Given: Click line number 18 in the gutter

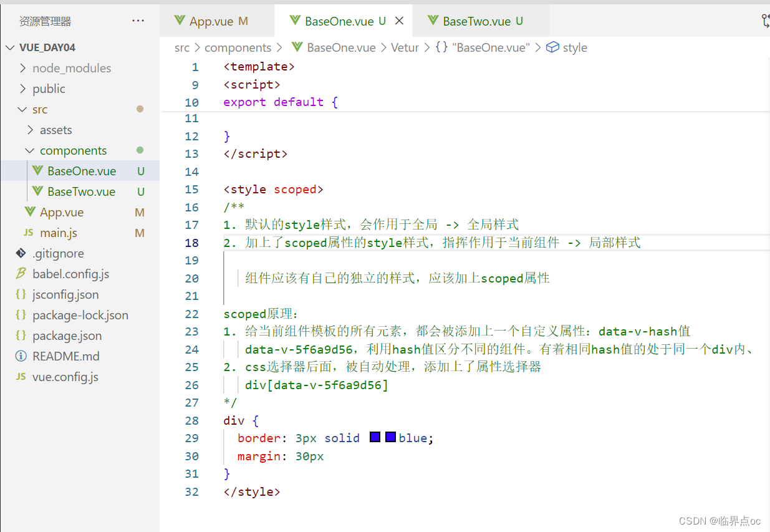Looking at the screenshot, I should [x=191, y=243].
